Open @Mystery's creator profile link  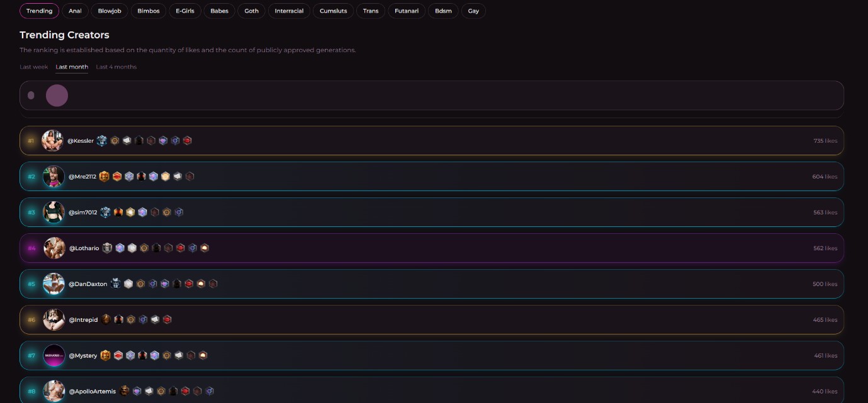(x=83, y=356)
